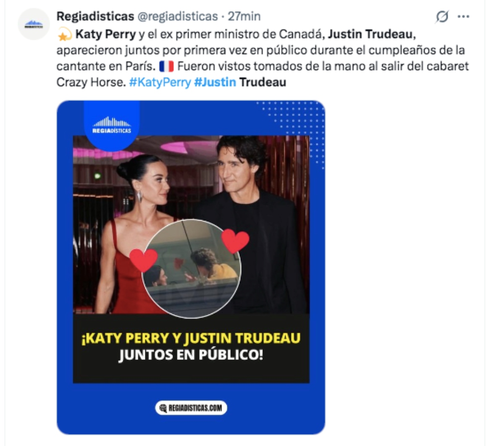Click the white JUNTOS EN PÚBLICO! text
This screenshot has height=446, width=504.
pyautogui.click(x=191, y=355)
